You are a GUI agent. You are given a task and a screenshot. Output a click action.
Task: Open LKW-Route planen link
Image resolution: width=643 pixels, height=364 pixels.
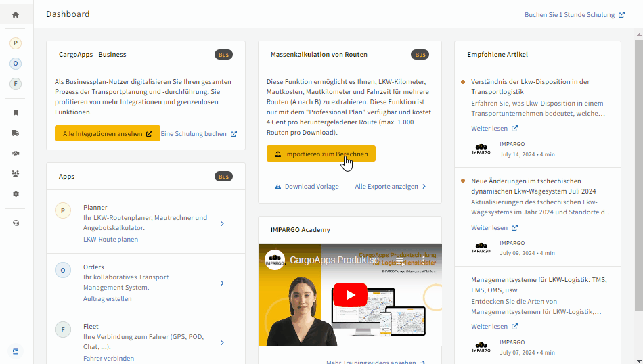[x=111, y=239]
